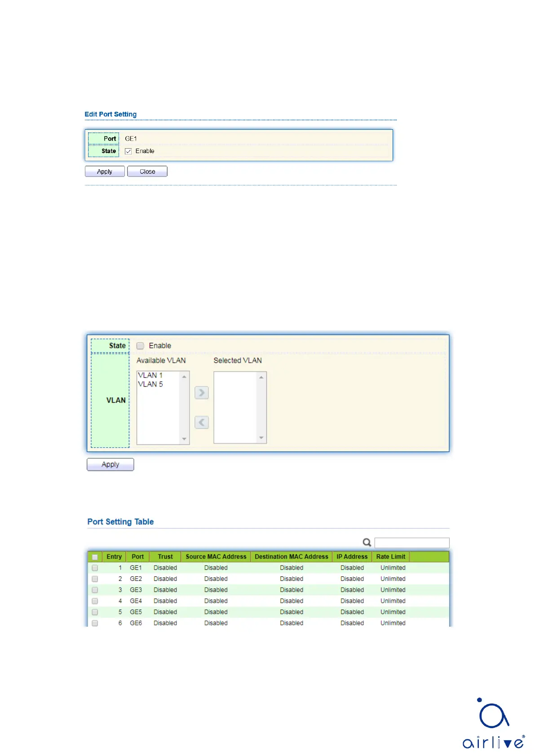This screenshot has height=756, width=535.
Task: Focus the table search input field
Action: pyautogui.click(x=411, y=543)
